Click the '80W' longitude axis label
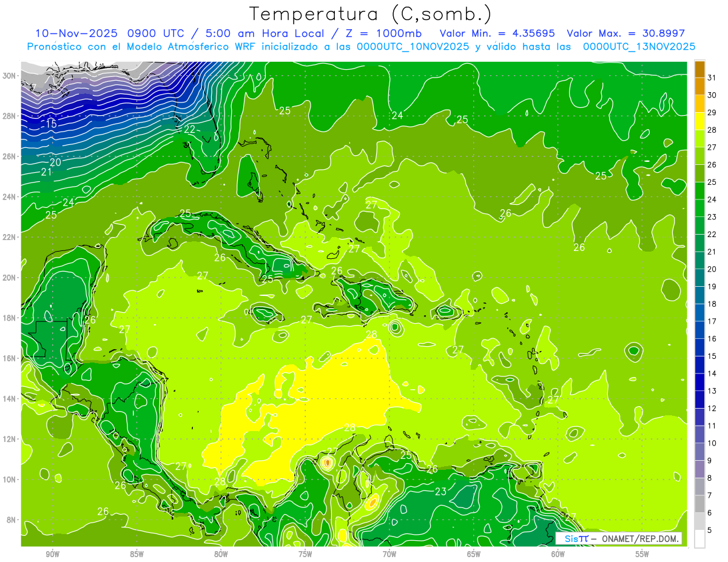The width and height of the screenshot is (728, 562). (x=221, y=554)
